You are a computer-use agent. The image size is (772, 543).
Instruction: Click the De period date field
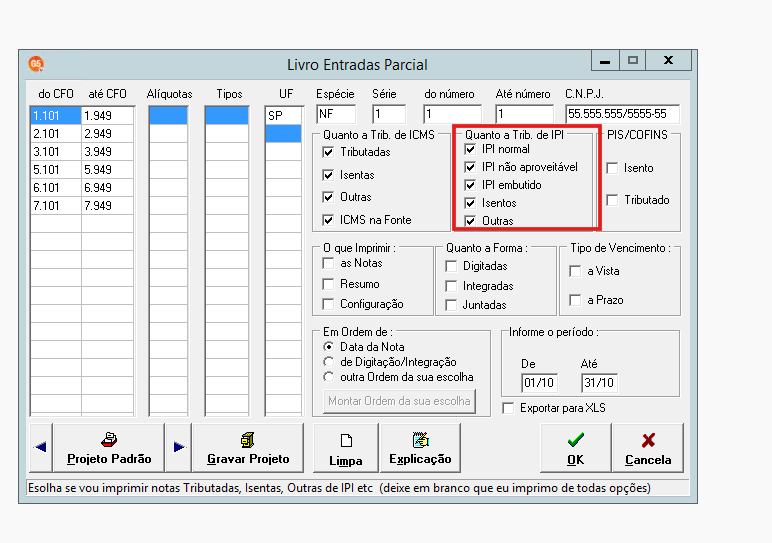pos(539,383)
